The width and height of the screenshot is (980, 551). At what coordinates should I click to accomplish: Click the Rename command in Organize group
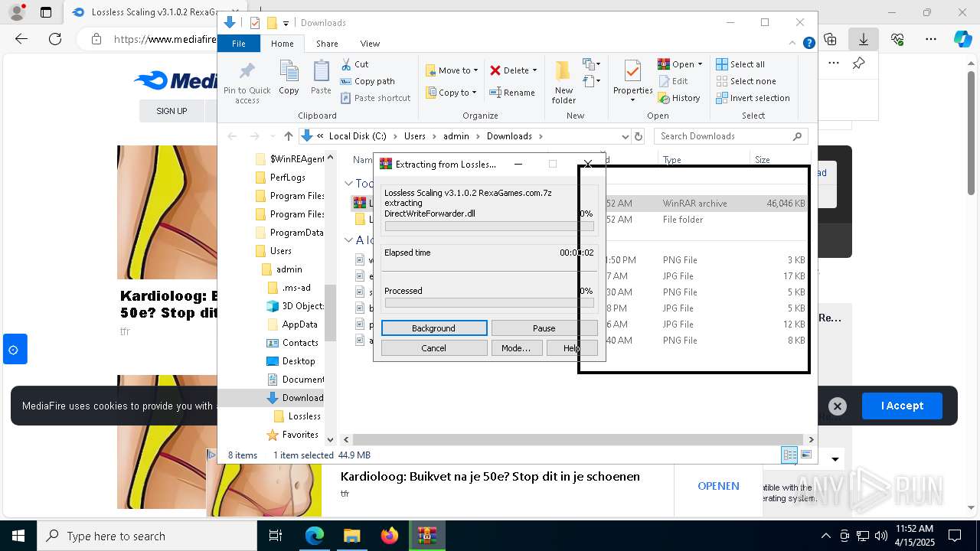point(512,93)
